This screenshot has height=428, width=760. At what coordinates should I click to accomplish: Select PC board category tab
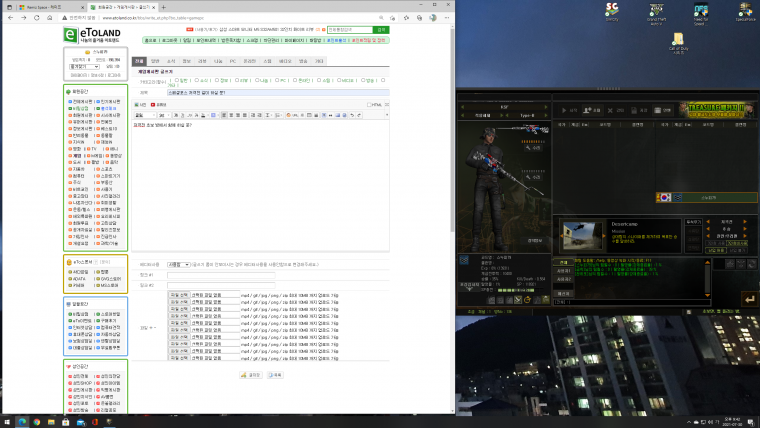click(x=233, y=61)
